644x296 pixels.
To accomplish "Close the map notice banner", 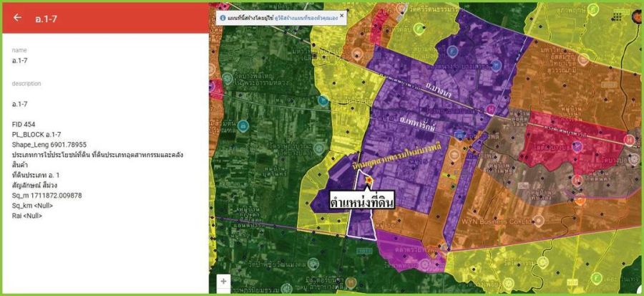I will click(x=341, y=15).
